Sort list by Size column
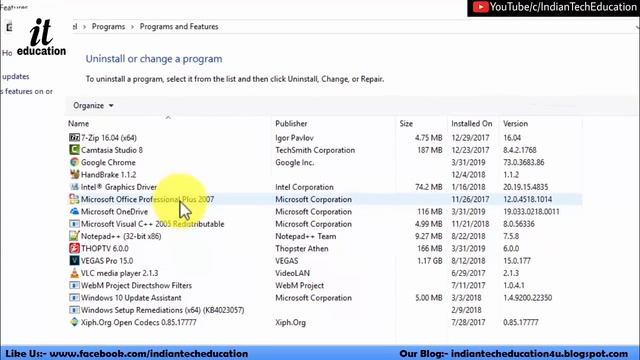 [x=406, y=124]
